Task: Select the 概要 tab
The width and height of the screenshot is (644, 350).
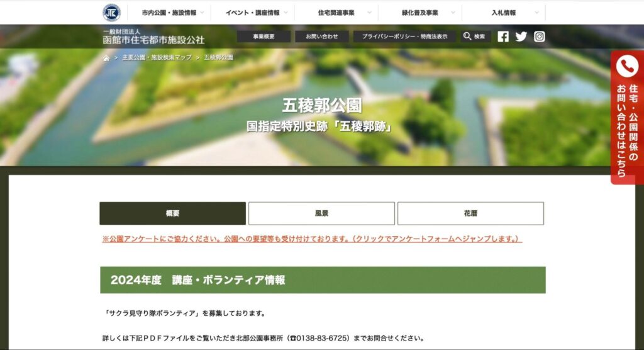Action: (x=172, y=213)
